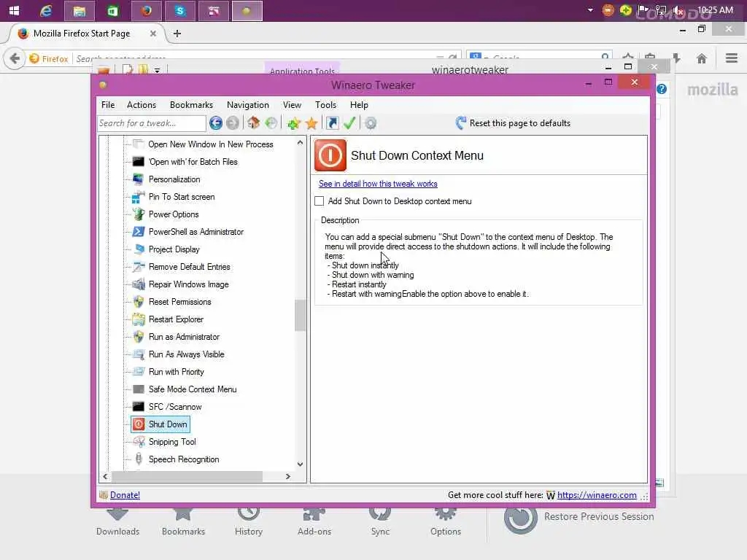
Task: Open settings via the gear toolbar icon
Action: click(x=370, y=123)
